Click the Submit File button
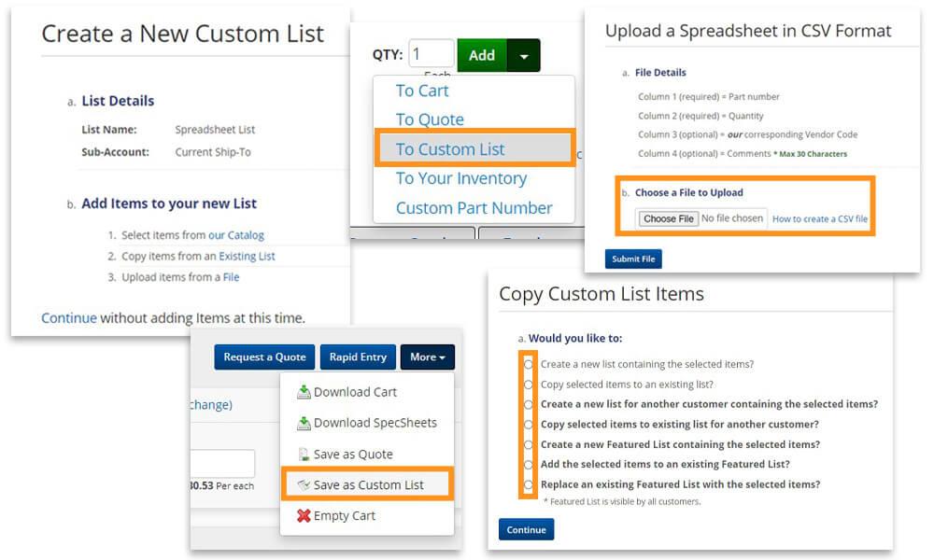This screenshot has height=560, width=934. tap(633, 259)
